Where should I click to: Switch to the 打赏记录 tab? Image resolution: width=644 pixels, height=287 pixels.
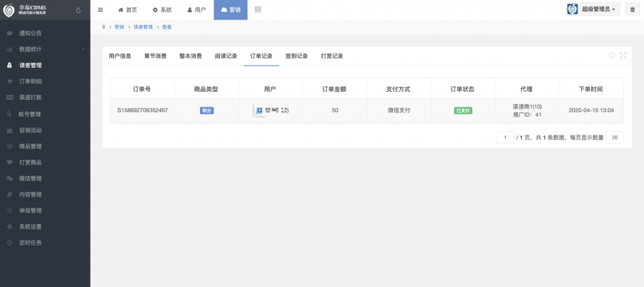click(x=332, y=56)
